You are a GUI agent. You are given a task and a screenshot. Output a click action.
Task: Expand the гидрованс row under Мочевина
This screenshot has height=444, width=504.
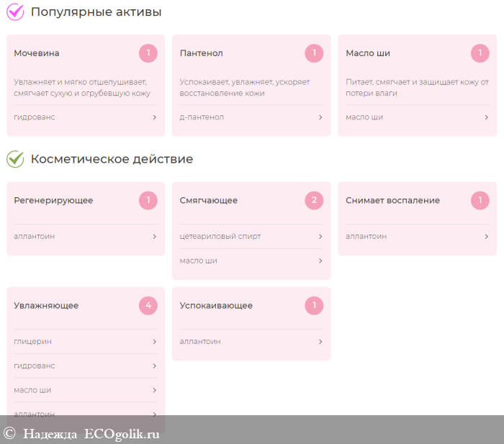tap(86, 117)
